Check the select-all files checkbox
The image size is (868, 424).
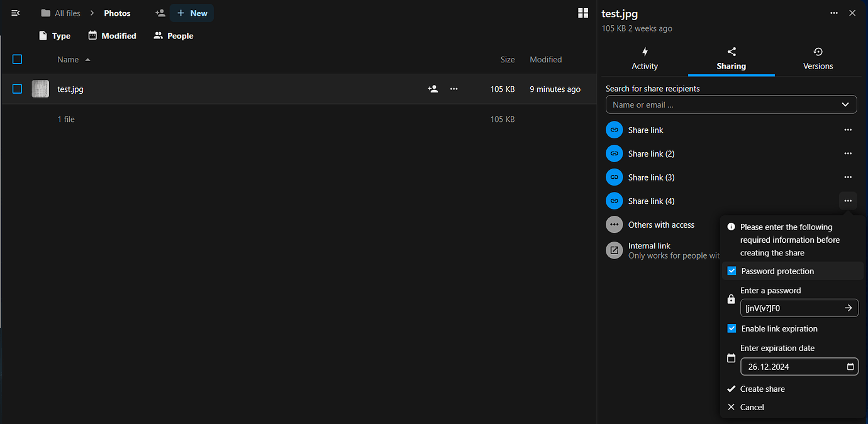coord(18,59)
